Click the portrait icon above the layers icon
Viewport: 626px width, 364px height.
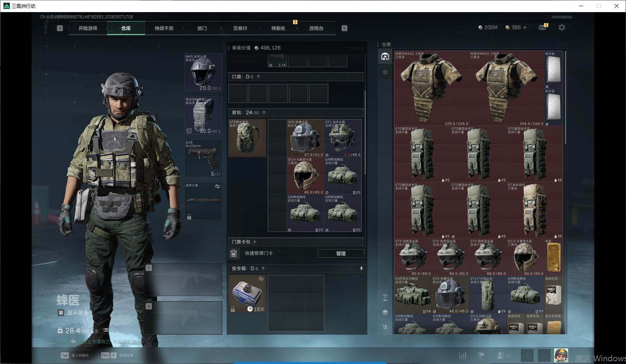coord(385,298)
